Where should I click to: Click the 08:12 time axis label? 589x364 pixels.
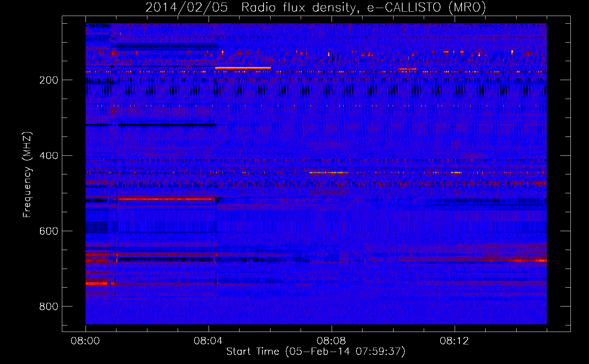click(454, 341)
